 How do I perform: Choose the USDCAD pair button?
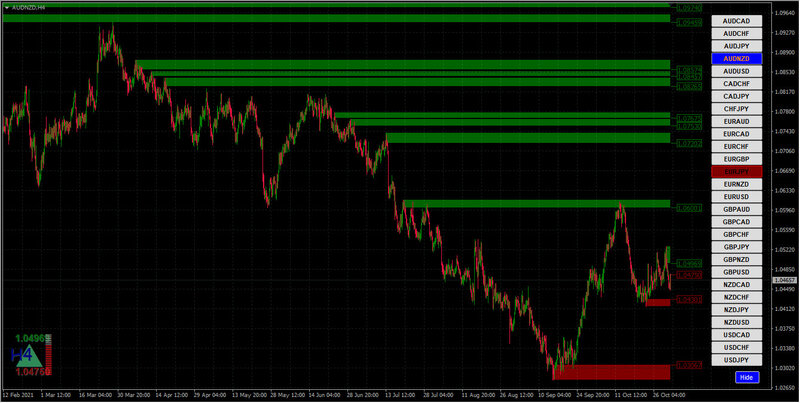pos(736,335)
